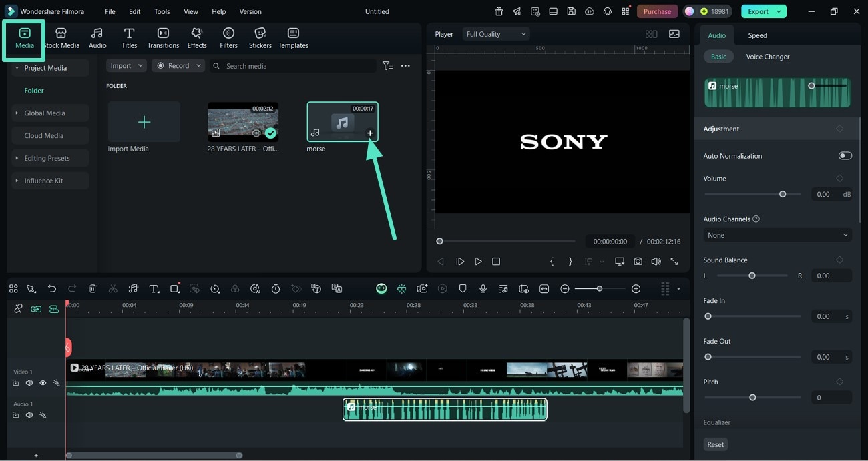The height and width of the screenshot is (461, 868).
Task: Click the Import Media tile
Action: pyautogui.click(x=144, y=122)
